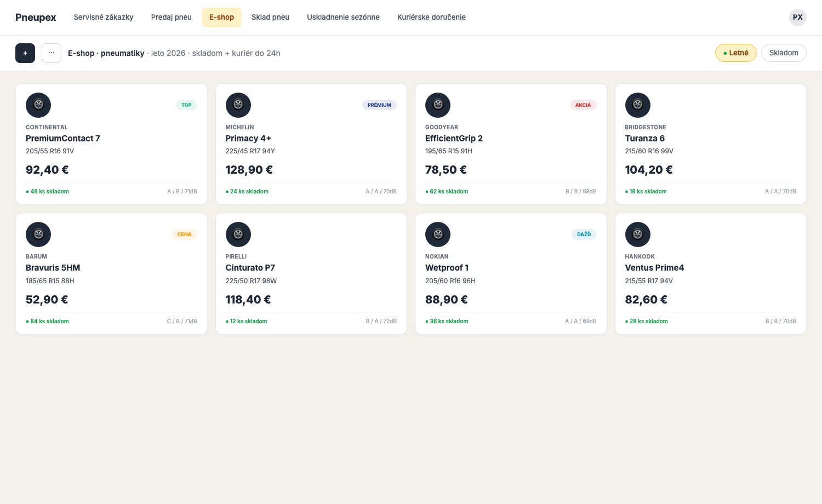Image resolution: width=822 pixels, height=504 pixels.
Task: Click the Bridgestone Turanza 6 tire icon
Action: 638,105
